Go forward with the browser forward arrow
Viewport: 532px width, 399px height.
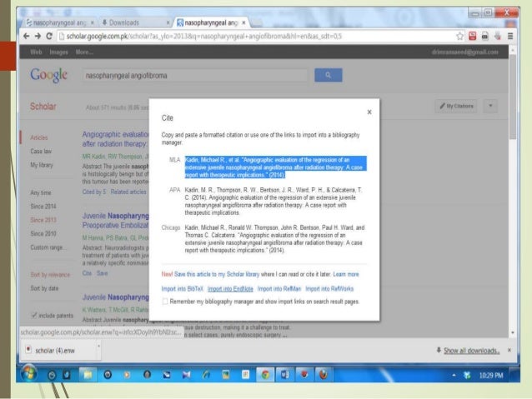pyautogui.click(x=38, y=36)
